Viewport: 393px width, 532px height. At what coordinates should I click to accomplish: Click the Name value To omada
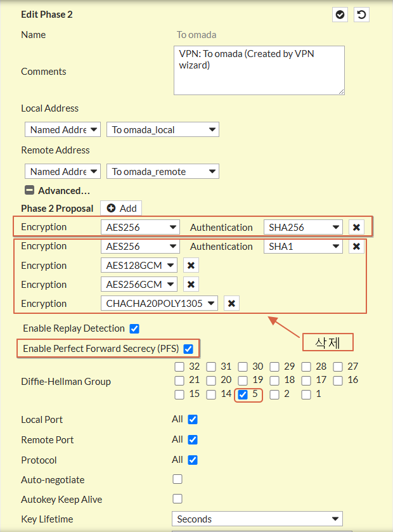pyautogui.click(x=196, y=35)
